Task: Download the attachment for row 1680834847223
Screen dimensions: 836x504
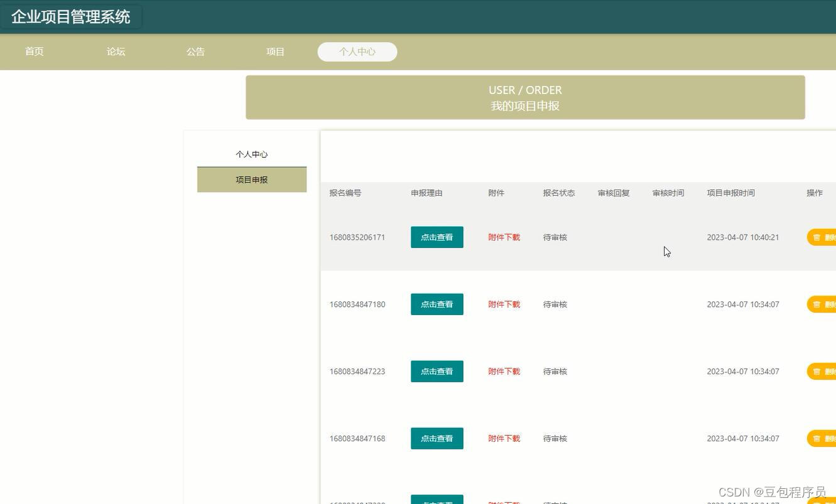Action: (x=504, y=371)
